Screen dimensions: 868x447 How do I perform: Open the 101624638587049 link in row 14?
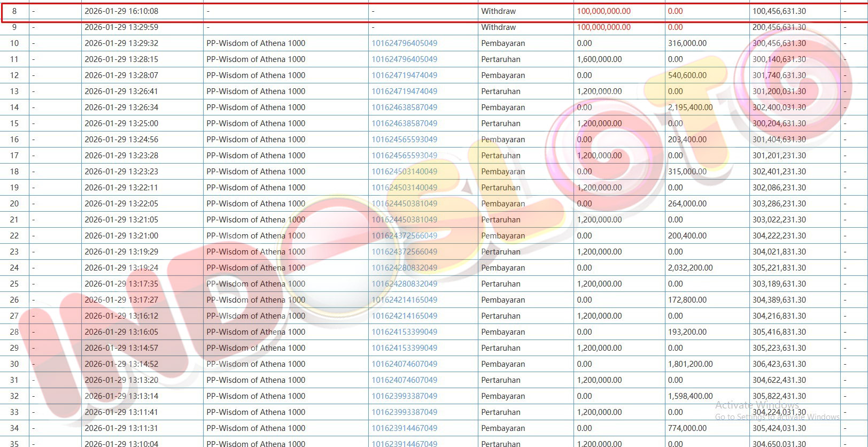tap(404, 107)
